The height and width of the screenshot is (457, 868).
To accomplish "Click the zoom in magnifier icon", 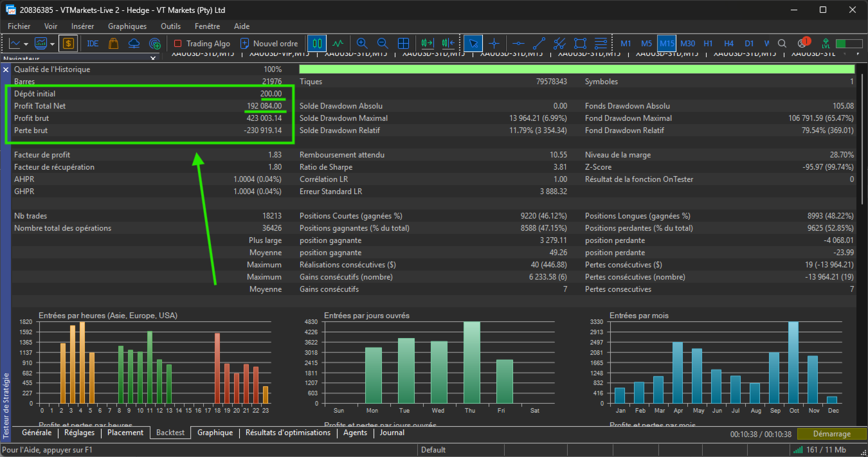I will [x=362, y=44].
